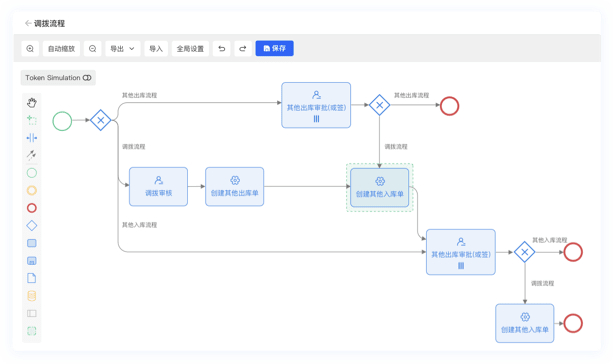The width and height of the screenshot is (613, 364).
Task: Zoom out with the magnifier minus icon
Action: 93,49
